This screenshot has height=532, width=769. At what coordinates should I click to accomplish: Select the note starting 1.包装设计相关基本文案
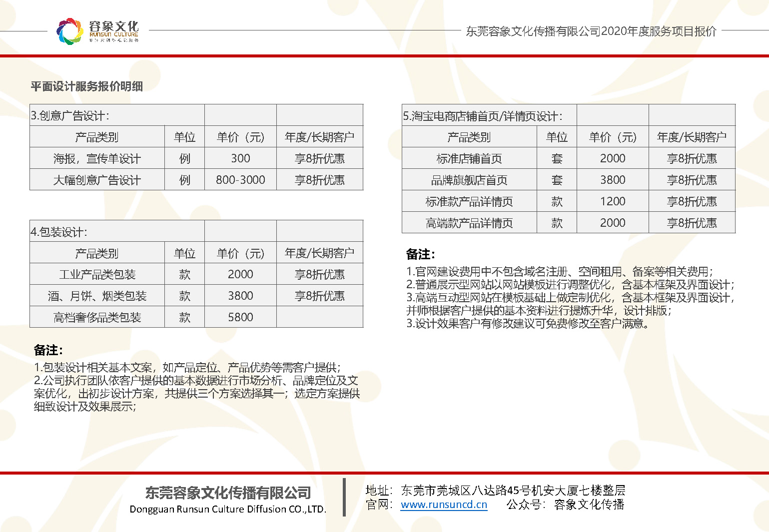tap(187, 368)
